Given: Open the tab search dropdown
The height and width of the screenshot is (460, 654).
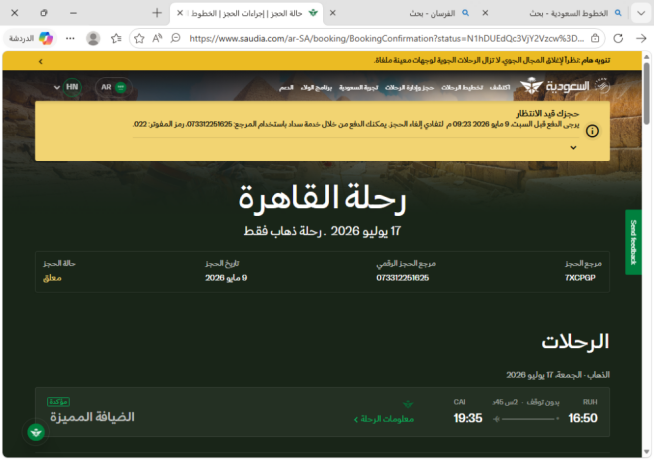Looking at the screenshot, I should 641,13.
